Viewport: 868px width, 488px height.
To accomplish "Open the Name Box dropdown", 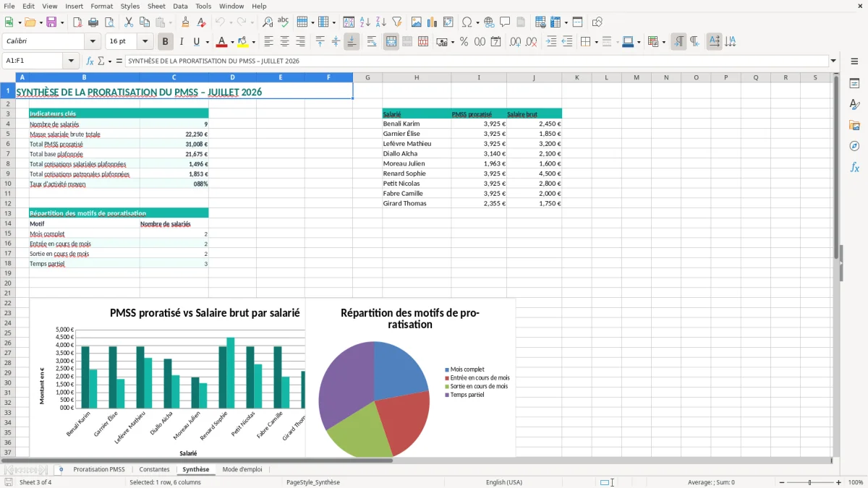I will (71, 61).
